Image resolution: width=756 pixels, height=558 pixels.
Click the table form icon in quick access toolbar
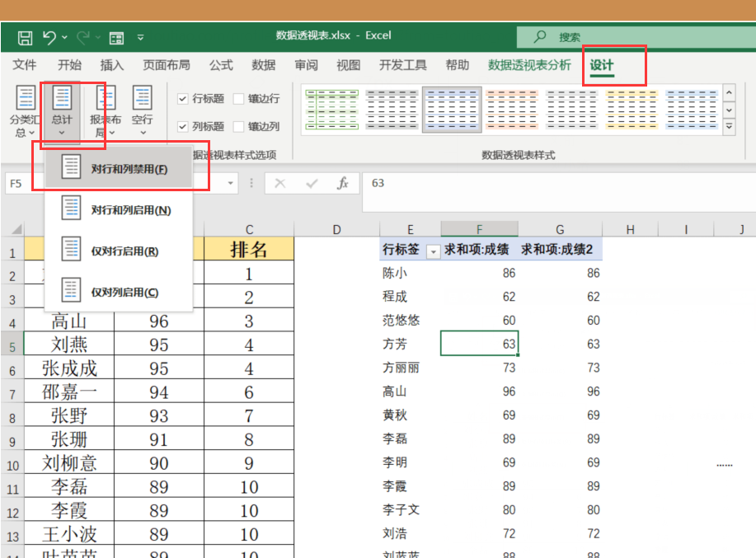click(x=116, y=38)
